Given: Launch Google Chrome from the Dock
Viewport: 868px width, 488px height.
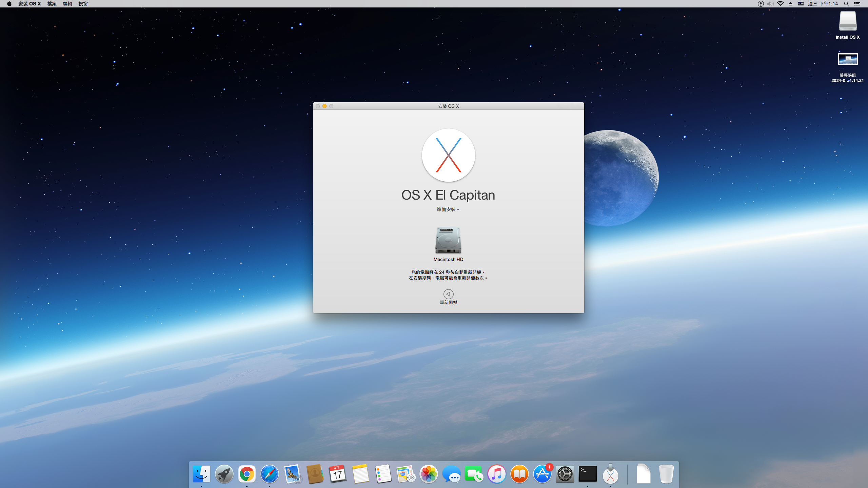Looking at the screenshot, I should coord(247,474).
